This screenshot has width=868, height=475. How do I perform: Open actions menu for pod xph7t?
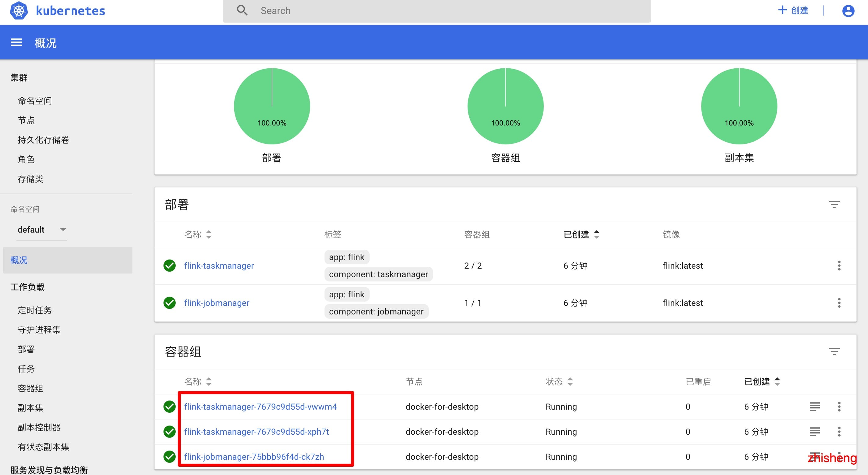click(839, 431)
